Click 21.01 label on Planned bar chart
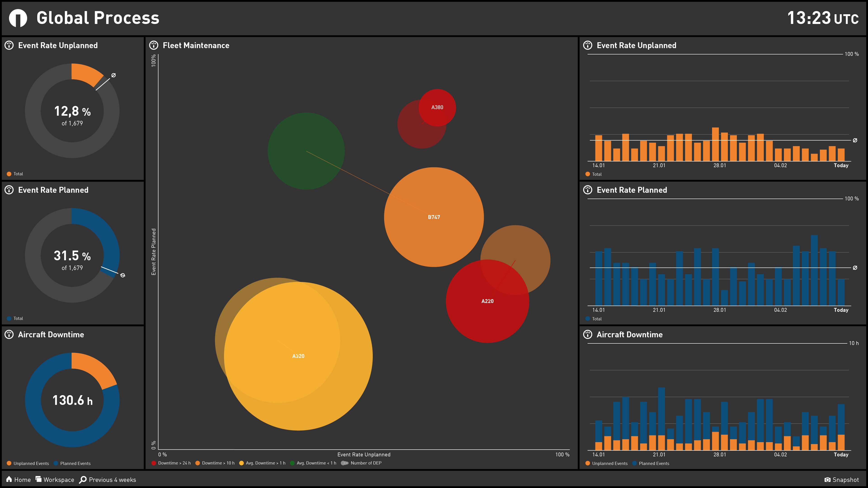The height and width of the screenshot is (488, 868). (659, 310)
